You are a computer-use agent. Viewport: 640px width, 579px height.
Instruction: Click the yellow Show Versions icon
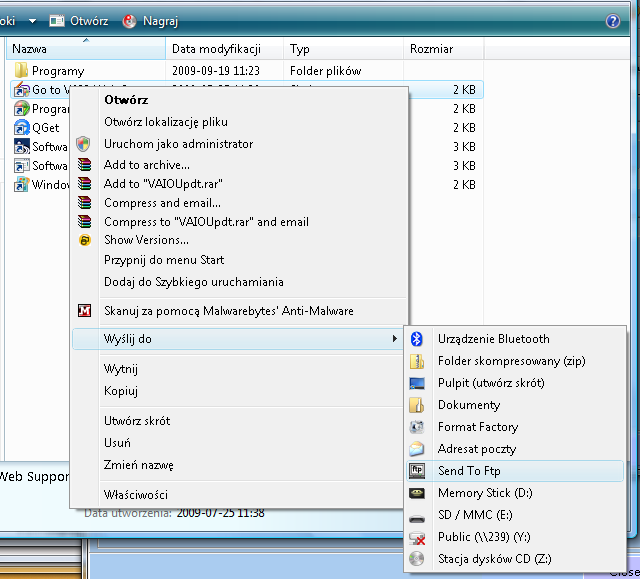pos(84,240)
